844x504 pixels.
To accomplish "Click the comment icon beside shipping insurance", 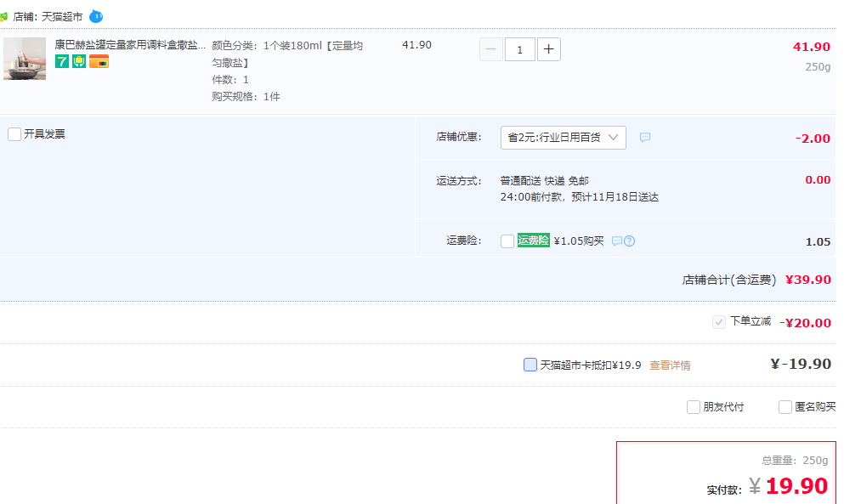I will click(x=617, y=241).
